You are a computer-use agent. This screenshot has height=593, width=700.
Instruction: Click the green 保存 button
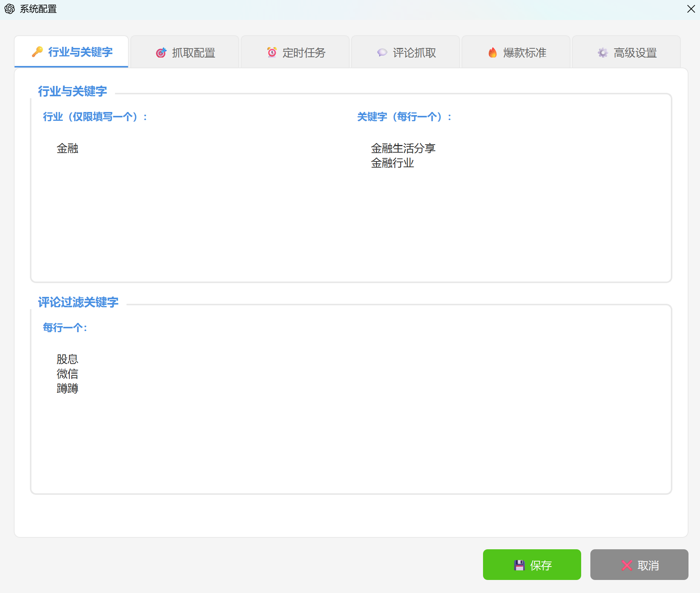point(532,565)
